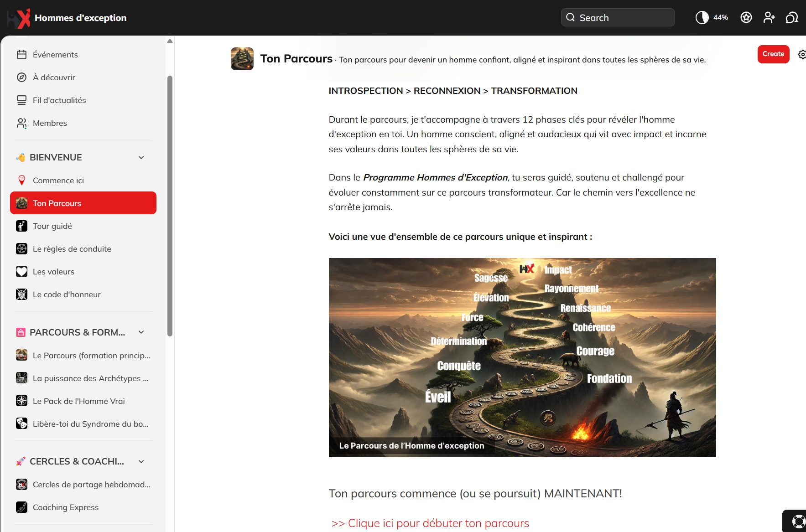Click the PARCOURS & FORM... section icon

click(x=21, y=332)
